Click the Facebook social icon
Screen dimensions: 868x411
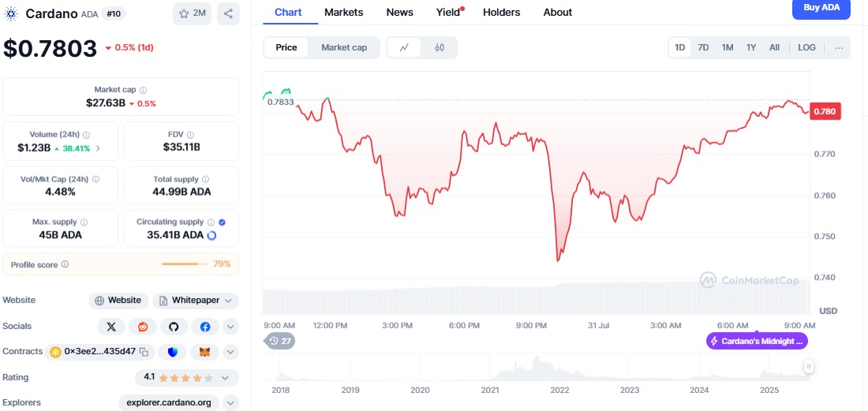coord(204,326)
